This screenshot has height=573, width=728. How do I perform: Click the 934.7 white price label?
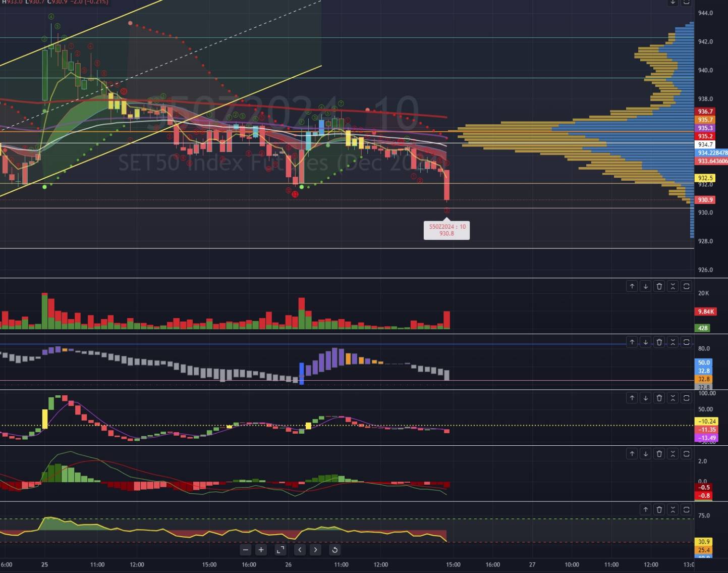coord(705,144)
